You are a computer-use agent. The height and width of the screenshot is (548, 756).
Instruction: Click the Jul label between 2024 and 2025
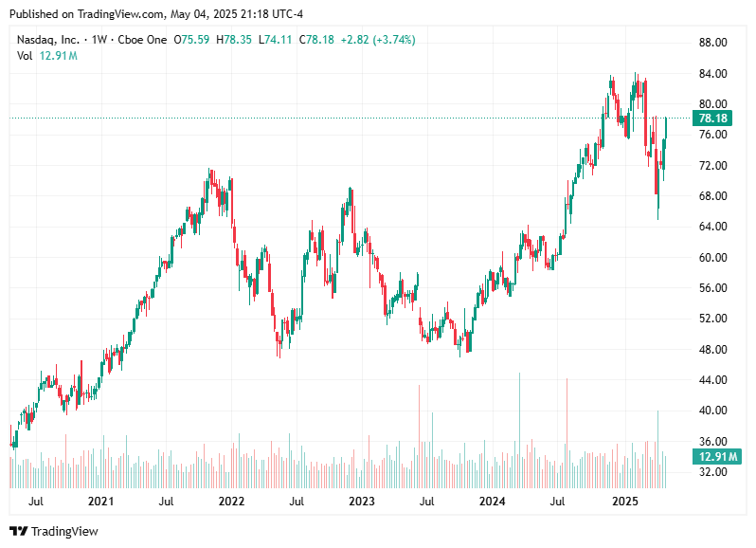[557, 502]
